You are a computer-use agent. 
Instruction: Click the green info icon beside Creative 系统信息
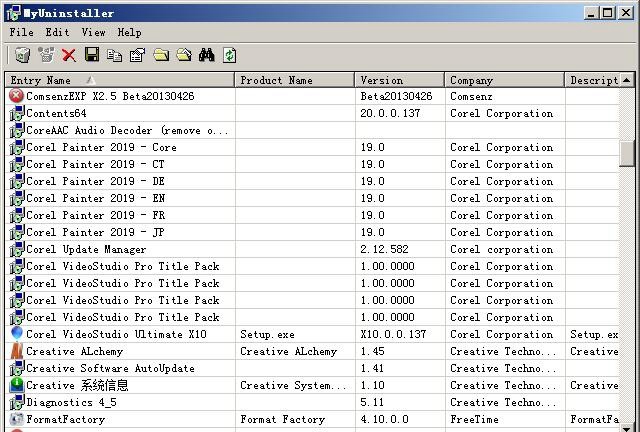point(17,385)
